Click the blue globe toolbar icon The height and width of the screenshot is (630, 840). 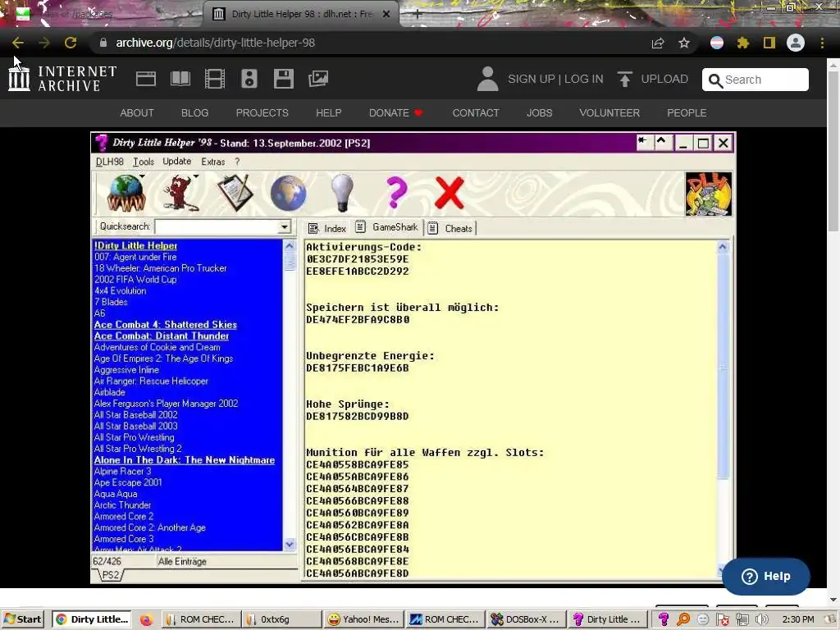click(288, 193)
